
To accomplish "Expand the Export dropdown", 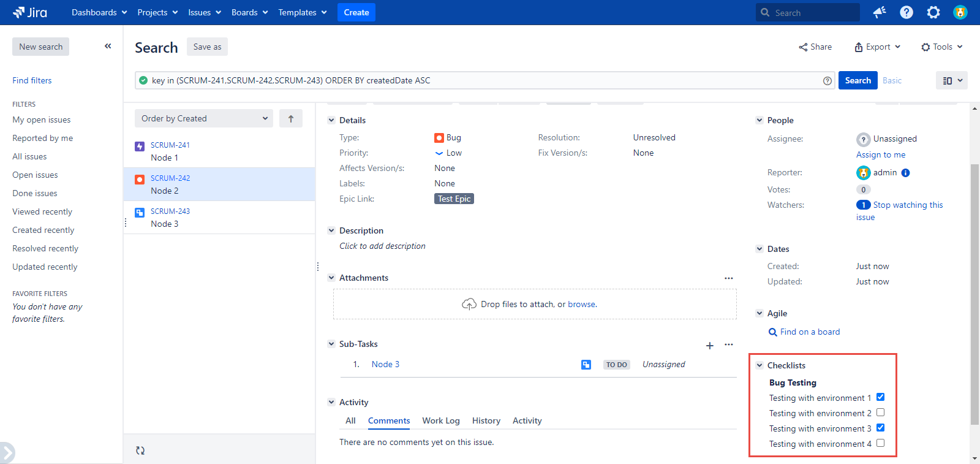I will [x=878, y=47].
